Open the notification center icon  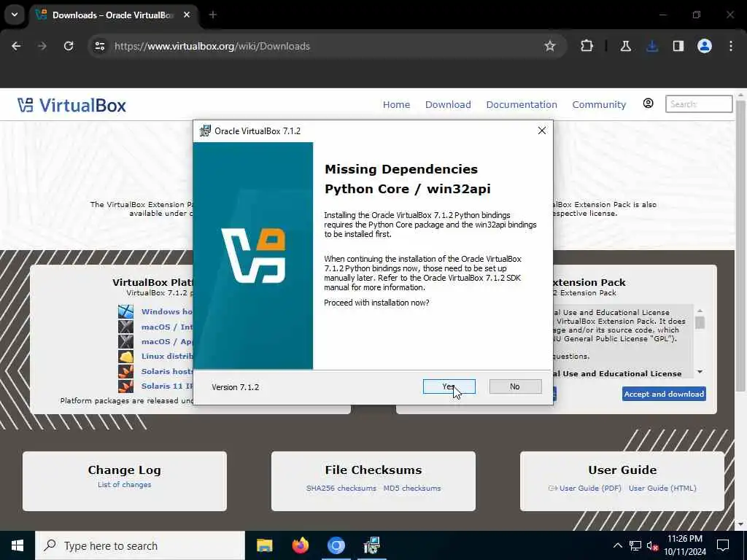point(723,545)
